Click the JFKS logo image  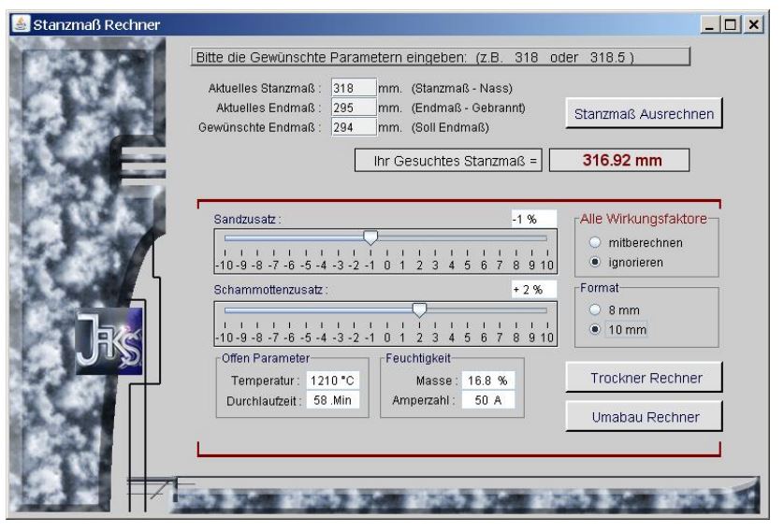click(110, 341)
